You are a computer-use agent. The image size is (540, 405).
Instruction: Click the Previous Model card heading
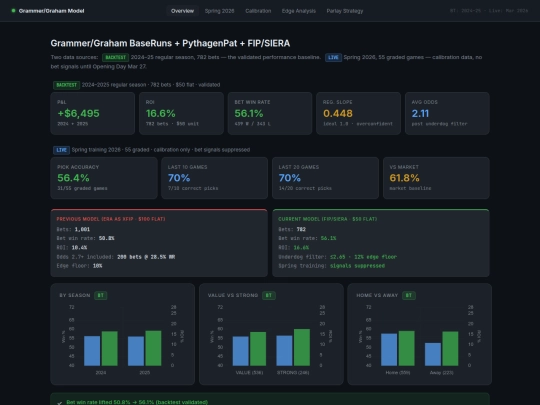[111, 219]
